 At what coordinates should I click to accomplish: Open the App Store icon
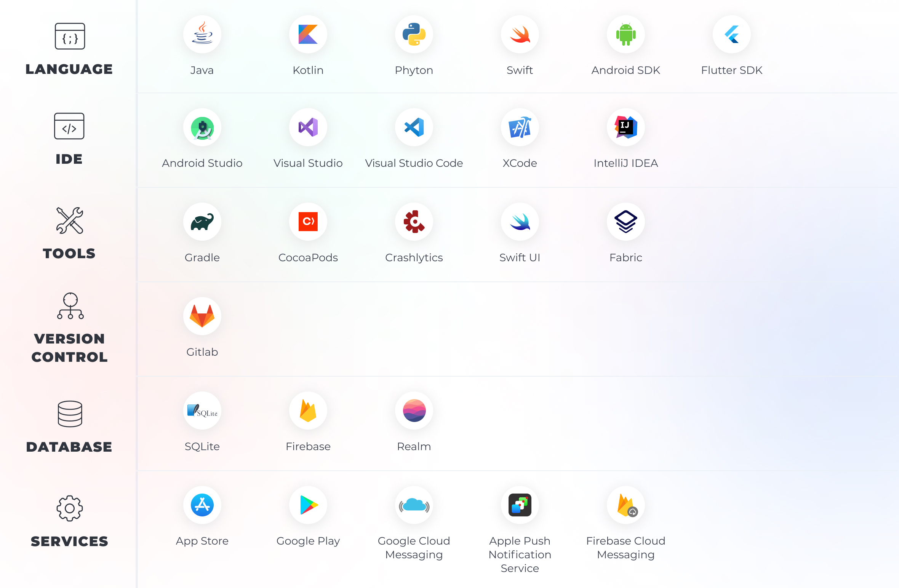(202, 505)
